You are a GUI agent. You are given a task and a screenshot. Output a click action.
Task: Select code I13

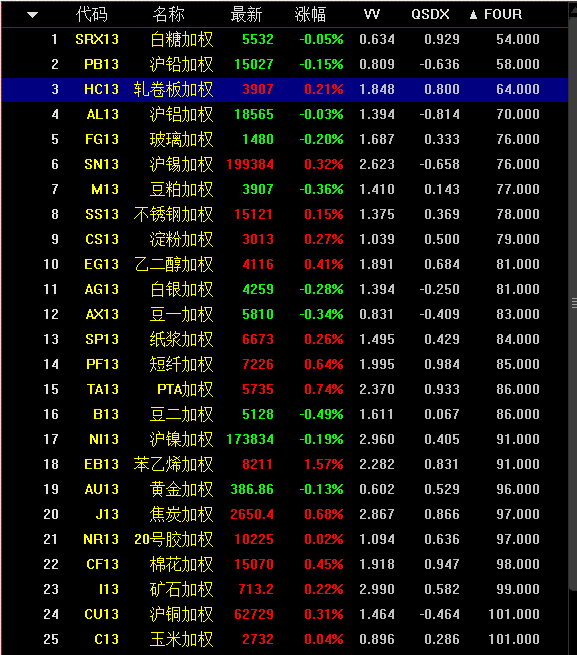[109, 589]
